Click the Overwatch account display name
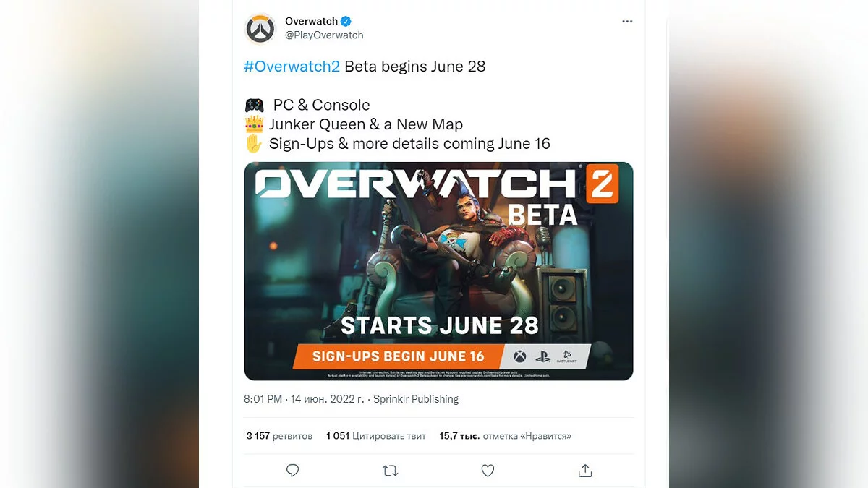This screenshot has height=488, width=868. 311,21
